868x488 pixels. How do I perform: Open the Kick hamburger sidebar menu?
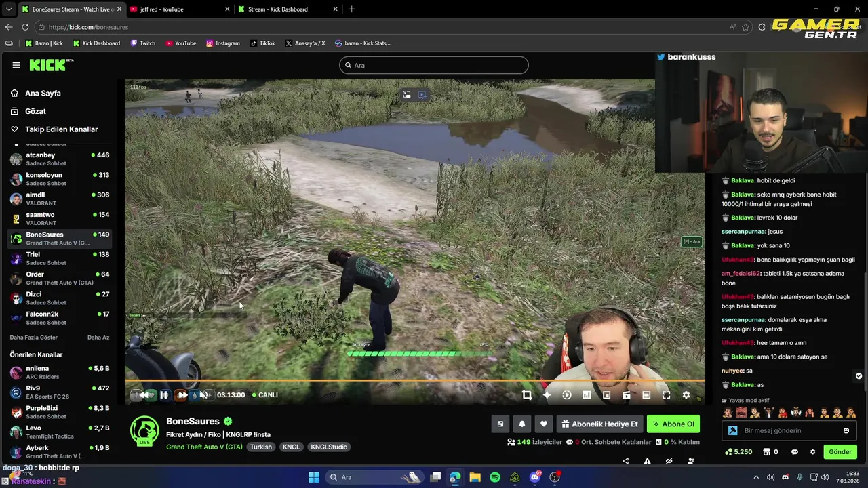point(16,65)
